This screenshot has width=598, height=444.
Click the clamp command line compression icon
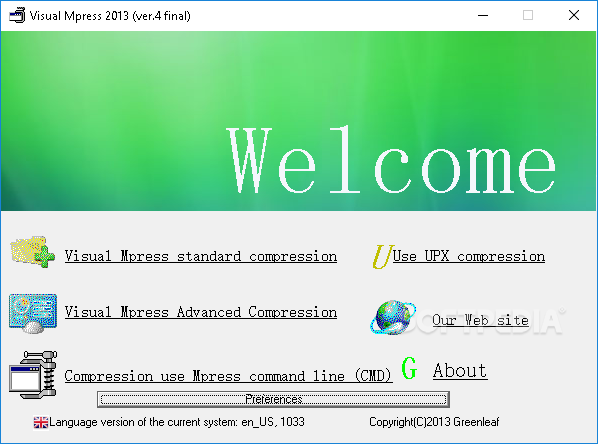[33, 375]
